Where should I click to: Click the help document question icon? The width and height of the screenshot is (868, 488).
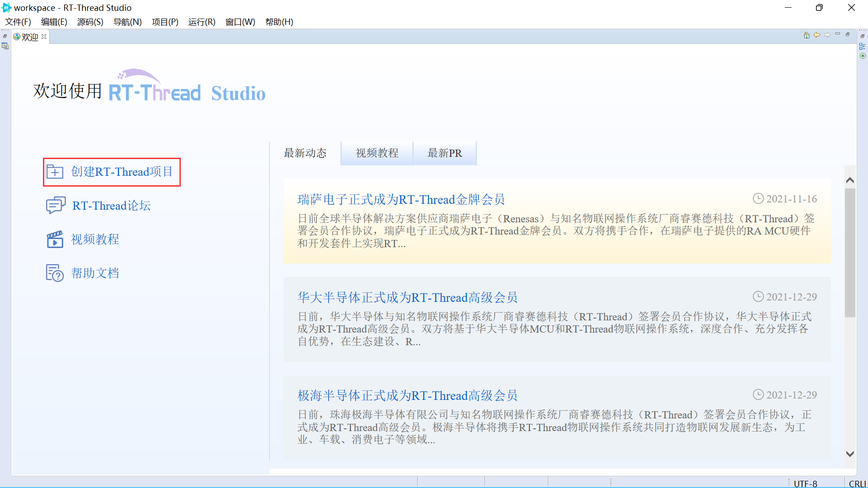click(55, 273)
